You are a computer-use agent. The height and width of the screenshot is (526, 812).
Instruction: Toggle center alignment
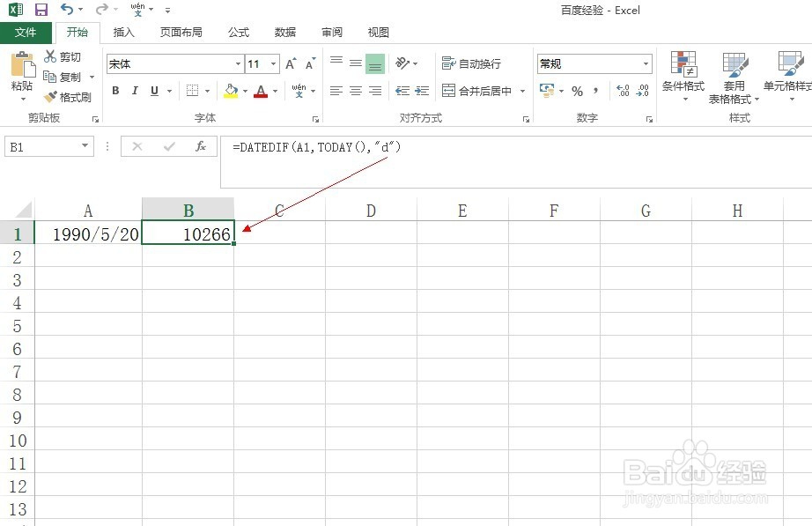coord(354,91)
